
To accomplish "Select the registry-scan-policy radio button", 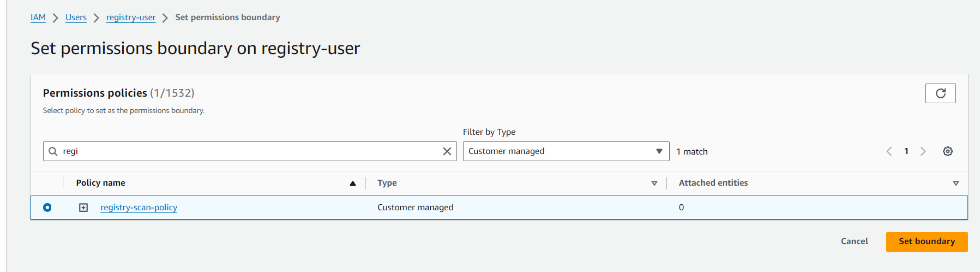I will pos(47,208).
